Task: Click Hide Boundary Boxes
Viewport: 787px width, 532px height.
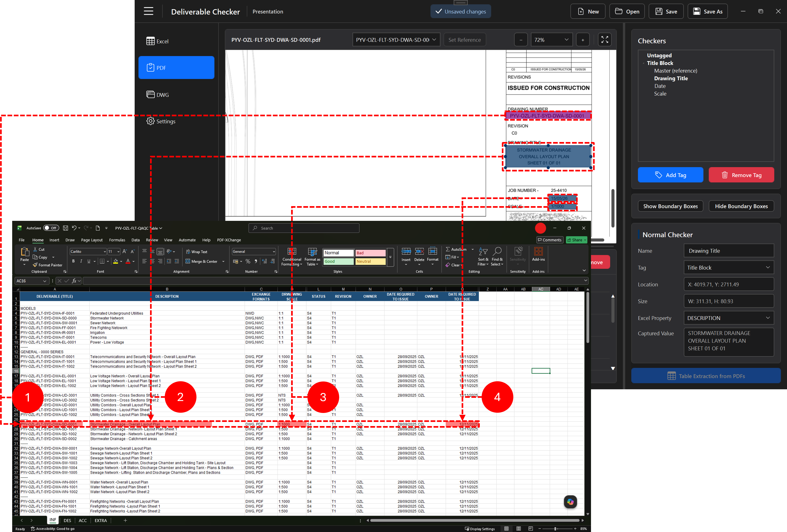Action: pyautogui.click(x=741, y=206)
